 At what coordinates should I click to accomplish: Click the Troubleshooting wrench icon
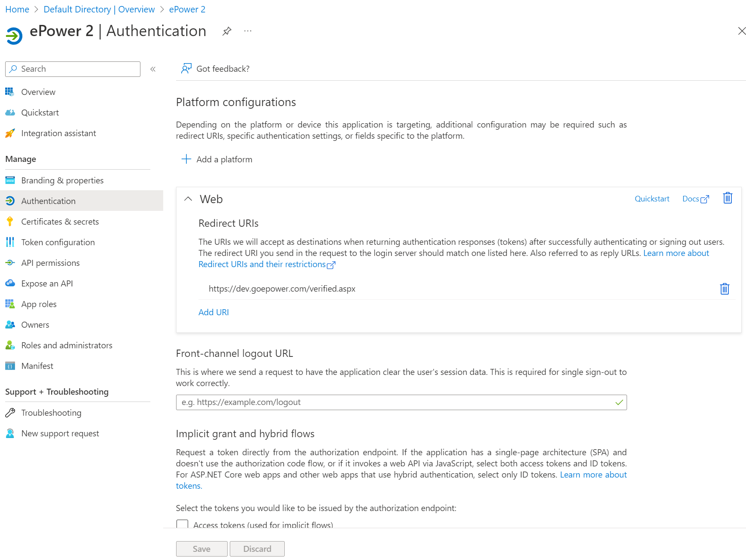pos(10,413)
